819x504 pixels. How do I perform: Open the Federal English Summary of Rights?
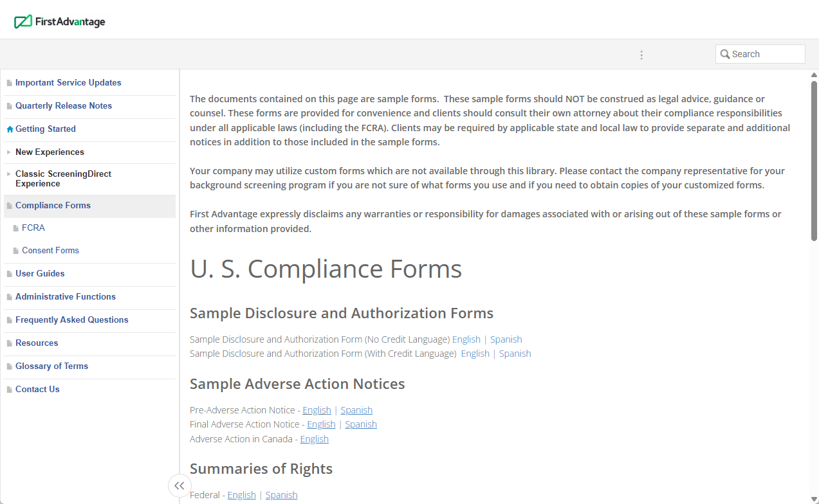[x=241, y=494]
